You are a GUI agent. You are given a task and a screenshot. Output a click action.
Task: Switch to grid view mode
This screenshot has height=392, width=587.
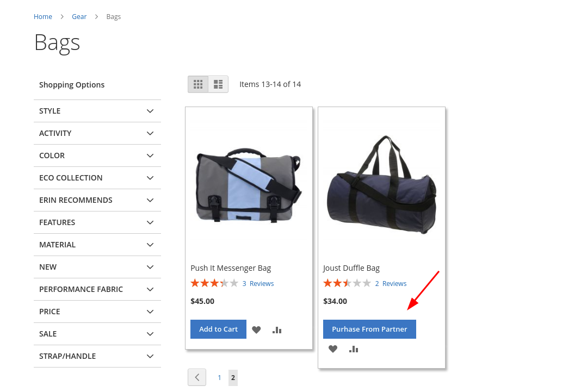pos(198,84)
